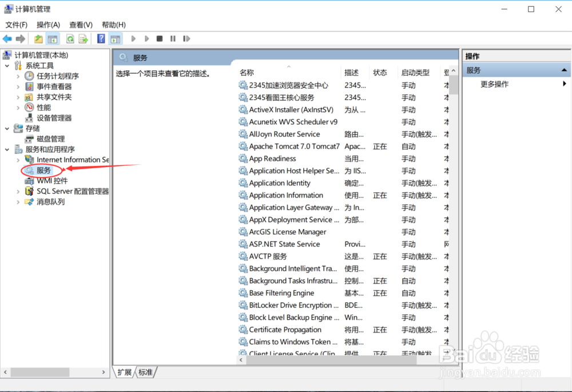Collapse the 服务 section in the 操作 pane
Viewport: 572px width, 392px height.
click(563, 69)
